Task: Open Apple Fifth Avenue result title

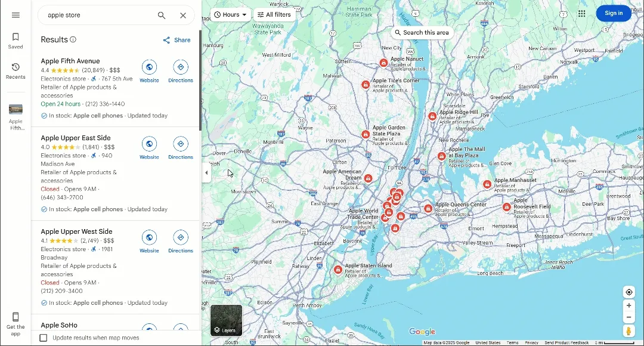Action: 70,61
